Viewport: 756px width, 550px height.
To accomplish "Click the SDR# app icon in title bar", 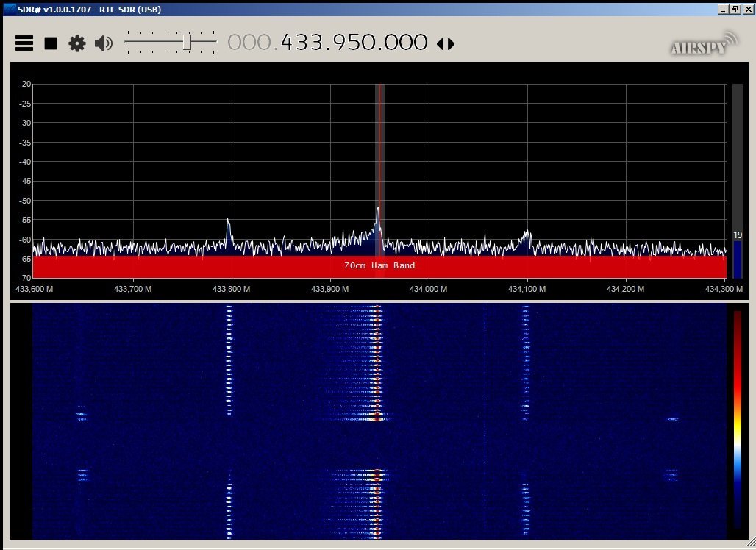I will point(10,9).
